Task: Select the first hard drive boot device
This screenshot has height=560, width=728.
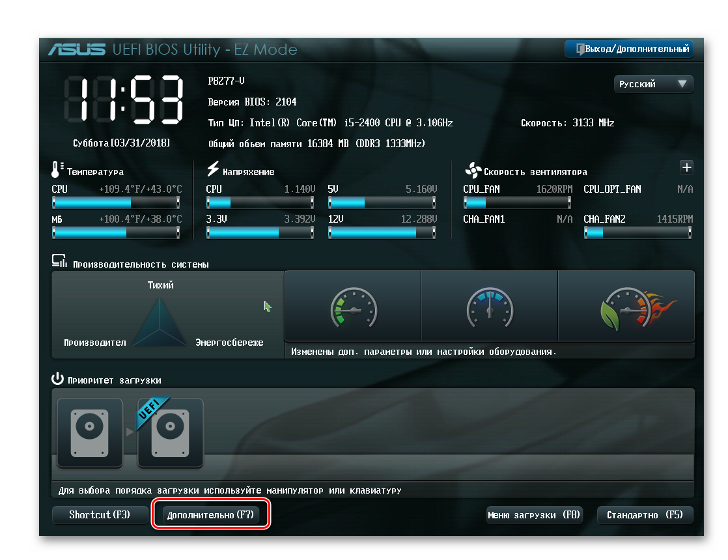Action: point(89,432)
